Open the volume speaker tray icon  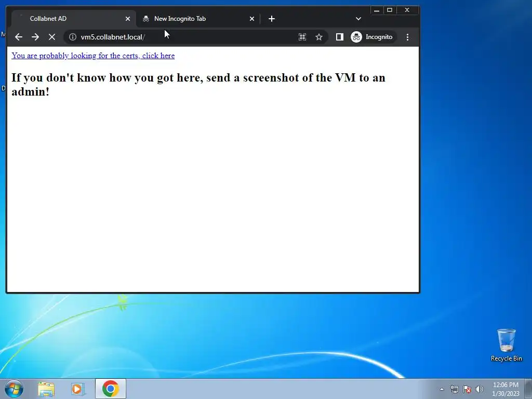click(x=480, y=389)
